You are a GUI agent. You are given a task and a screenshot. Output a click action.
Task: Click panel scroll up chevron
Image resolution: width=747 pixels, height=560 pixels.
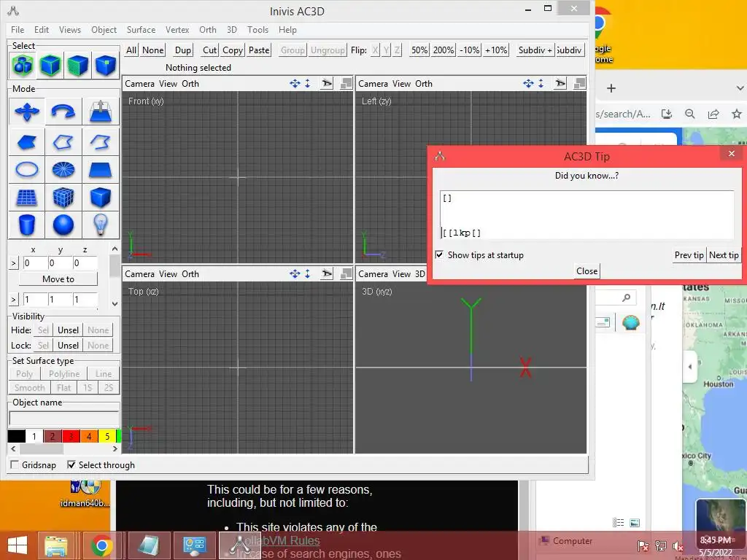tap(115, 249)
